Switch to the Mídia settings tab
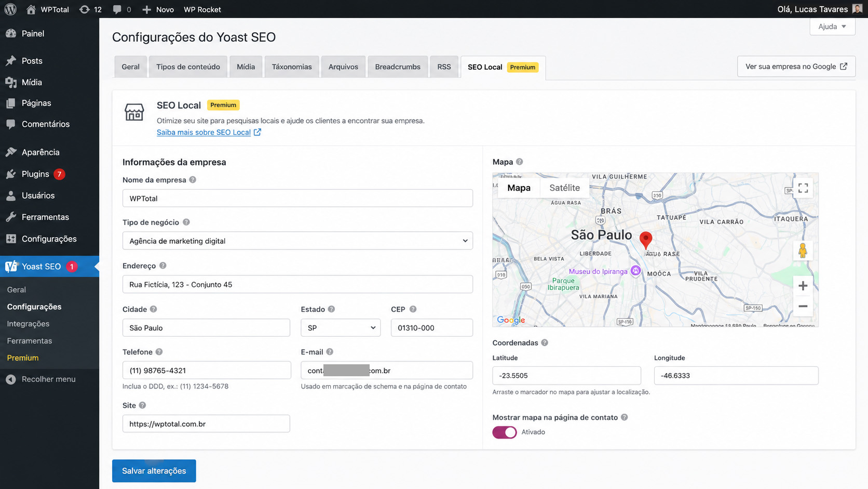 [246, 67]
